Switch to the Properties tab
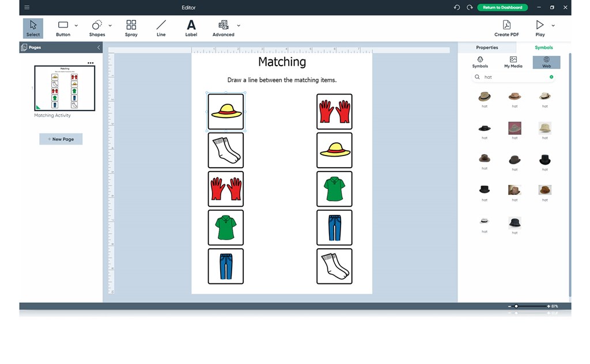 click(487, 47)
